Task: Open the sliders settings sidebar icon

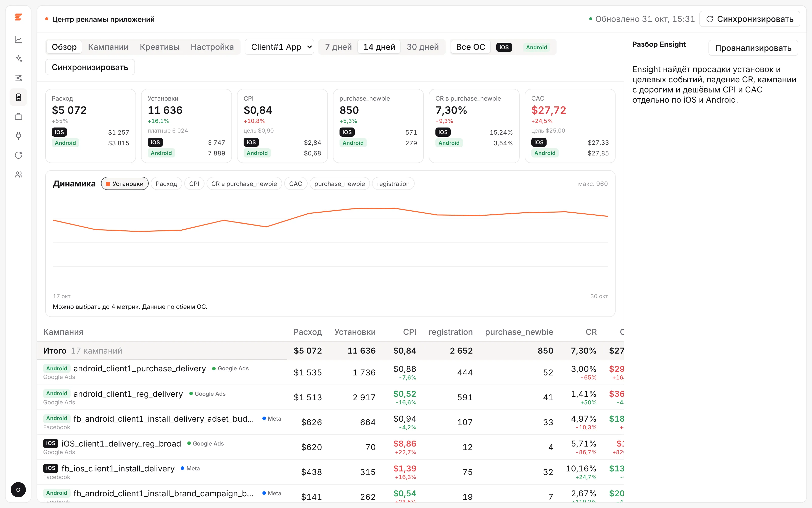Action: tap(19, 78)
